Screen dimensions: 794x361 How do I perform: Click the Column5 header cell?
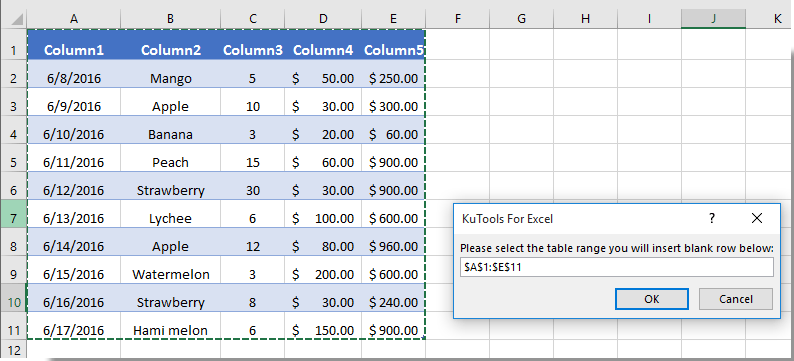[393, 45]
